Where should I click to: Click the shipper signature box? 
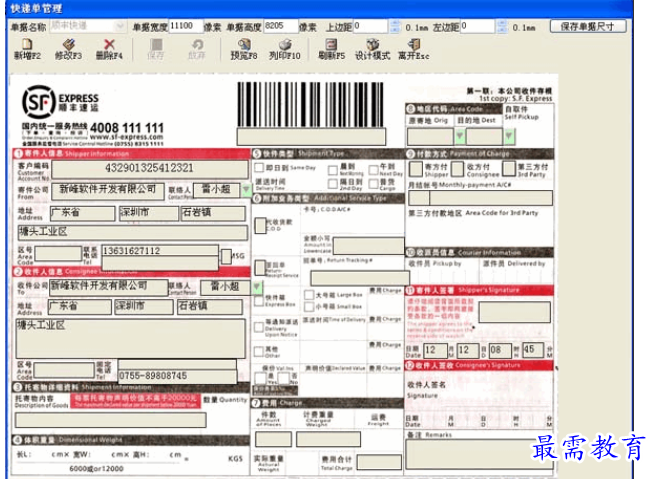pyautogui.click(x=515, y=312)
